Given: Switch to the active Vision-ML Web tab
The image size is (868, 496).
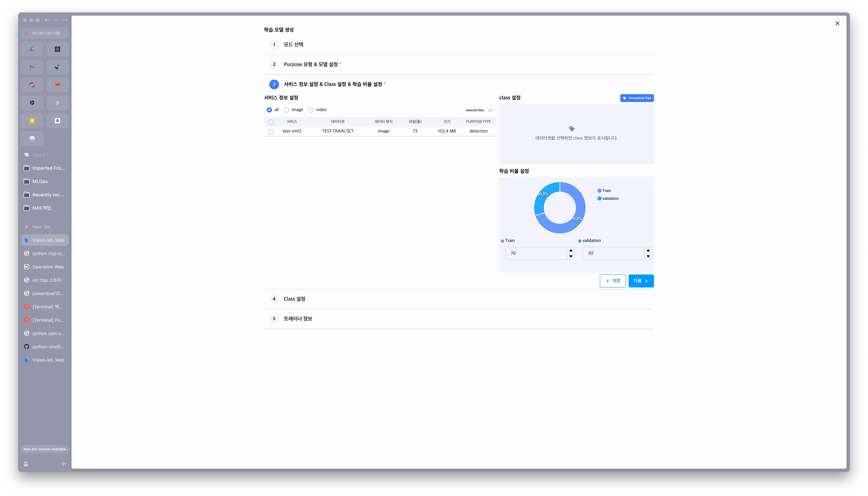Looking at the screenshot, I should (x=45, y=240).
